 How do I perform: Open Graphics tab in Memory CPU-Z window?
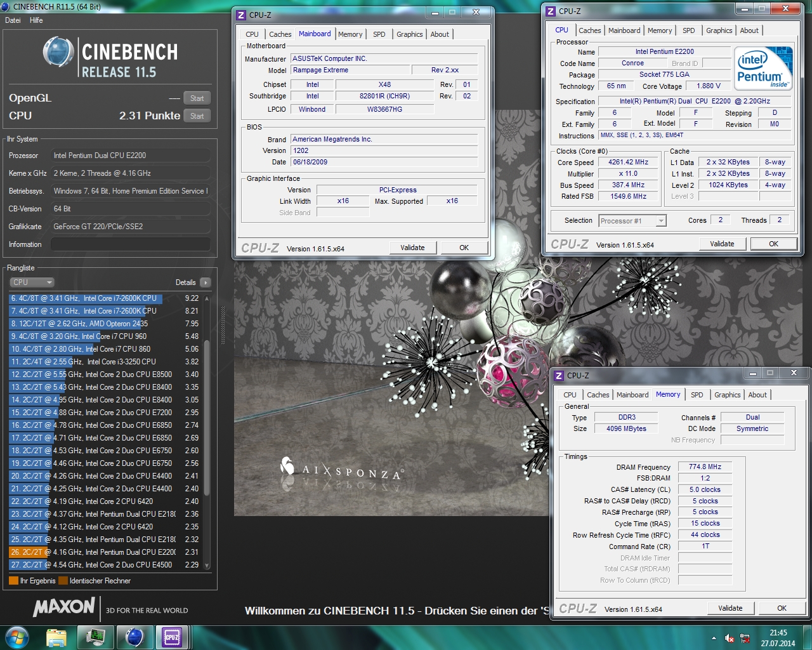click(x=727, y=395)
